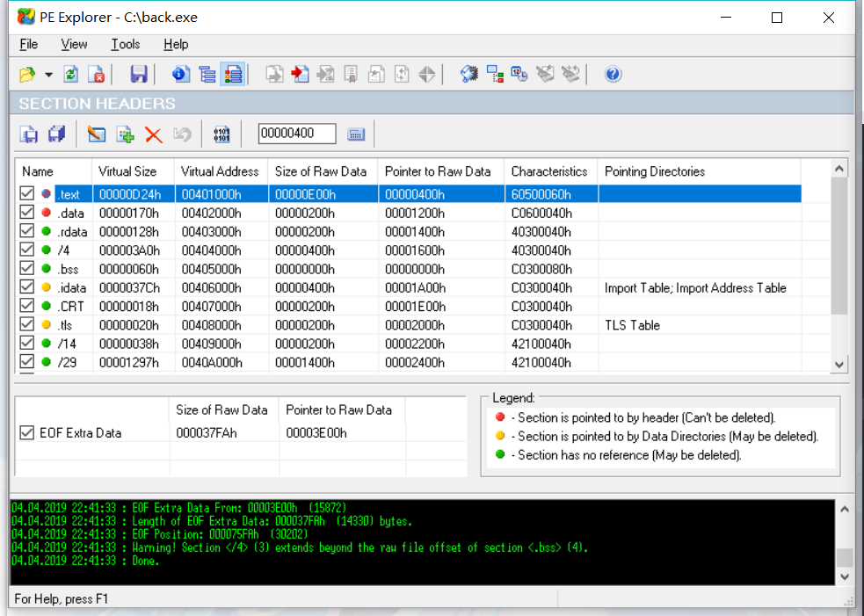The width and height of the screenshot is (864, 616).
Task: Click the 000037FAh EOF size value
Action: tap(207, 433)
